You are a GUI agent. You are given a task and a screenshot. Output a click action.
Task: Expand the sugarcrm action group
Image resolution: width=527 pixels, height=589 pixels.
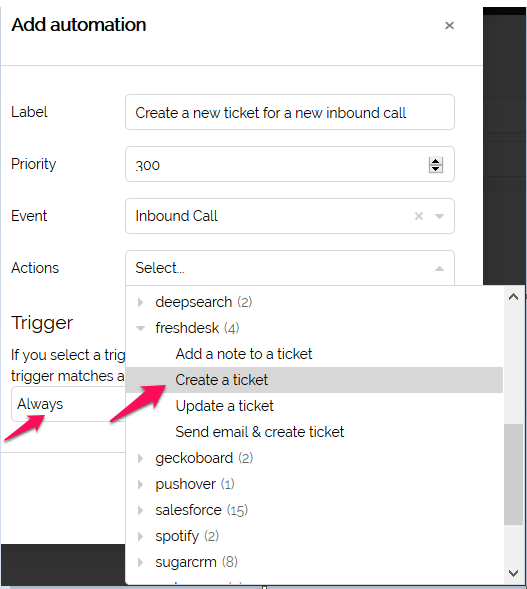140,562
